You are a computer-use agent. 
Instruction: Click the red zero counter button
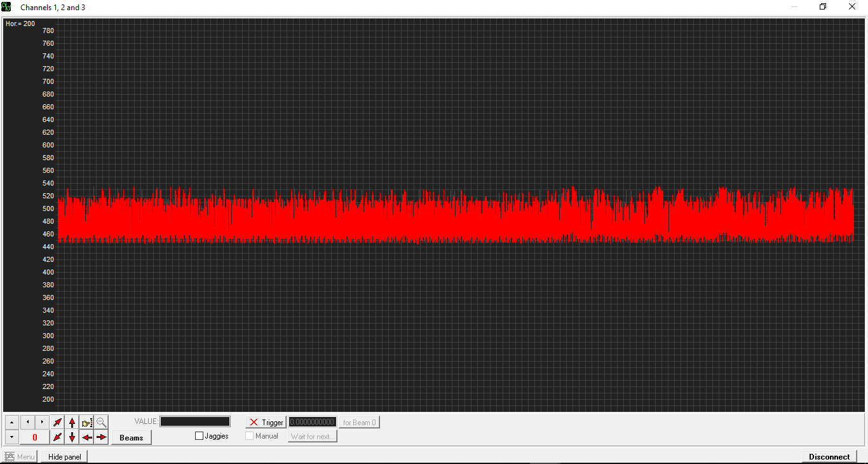click(35, 437)
